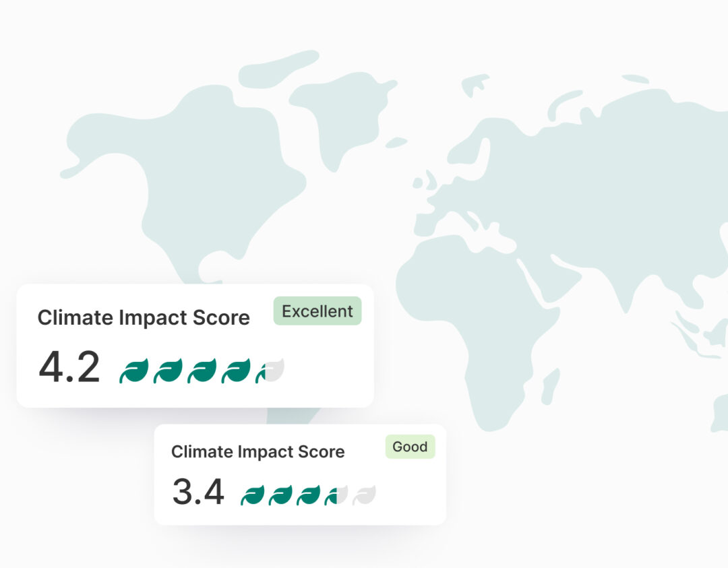Click the Good badge
The image size is (728, 568).
pyautogui.click(x=410, y=447)
